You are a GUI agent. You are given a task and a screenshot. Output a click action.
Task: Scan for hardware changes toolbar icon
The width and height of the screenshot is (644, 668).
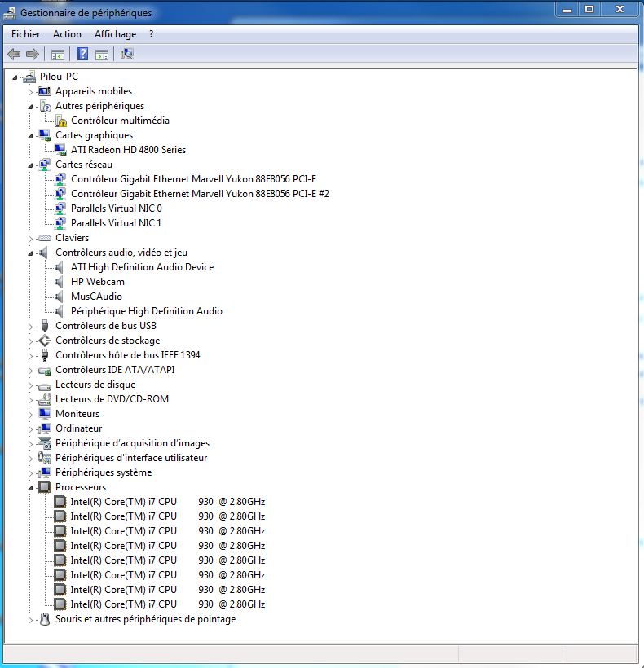coord(126,54)
